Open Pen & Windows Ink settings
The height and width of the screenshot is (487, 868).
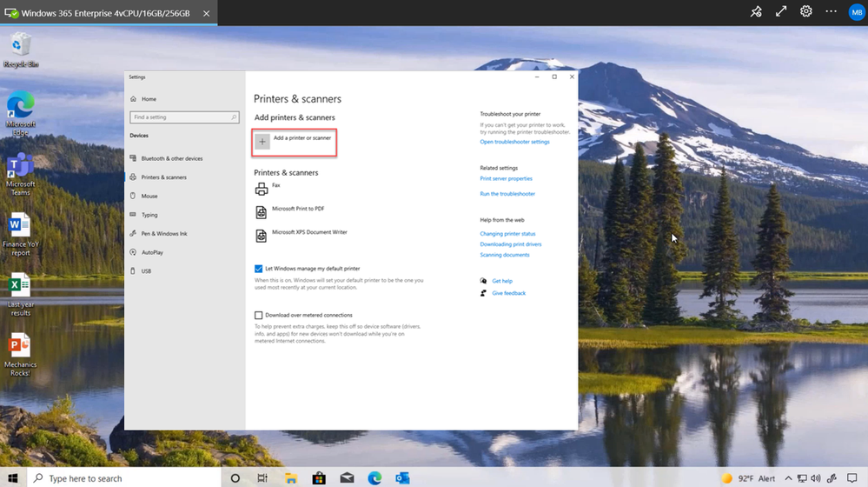159,234
